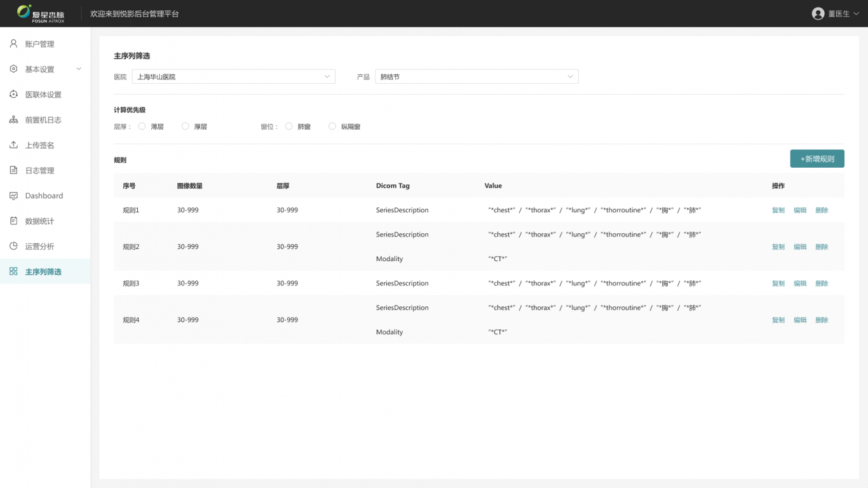868x488 pixels.
Task: Click the "*CT*" value in 规则2 row
Action: [x=498, y=259]
